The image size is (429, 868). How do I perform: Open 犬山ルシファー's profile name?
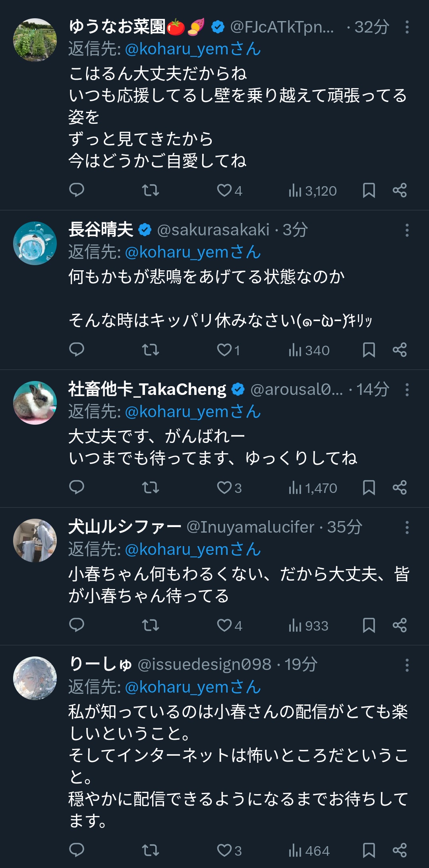point(125,527)
